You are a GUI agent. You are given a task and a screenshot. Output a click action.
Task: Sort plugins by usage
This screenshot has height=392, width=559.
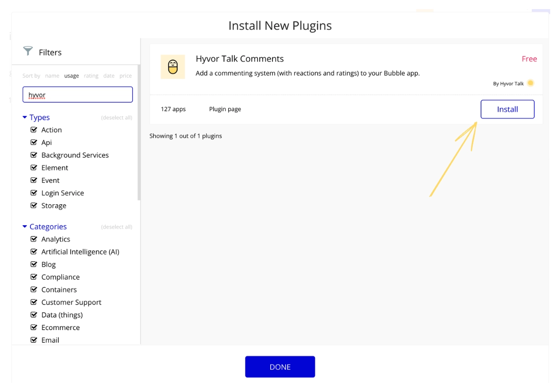[x=71, y=76]
